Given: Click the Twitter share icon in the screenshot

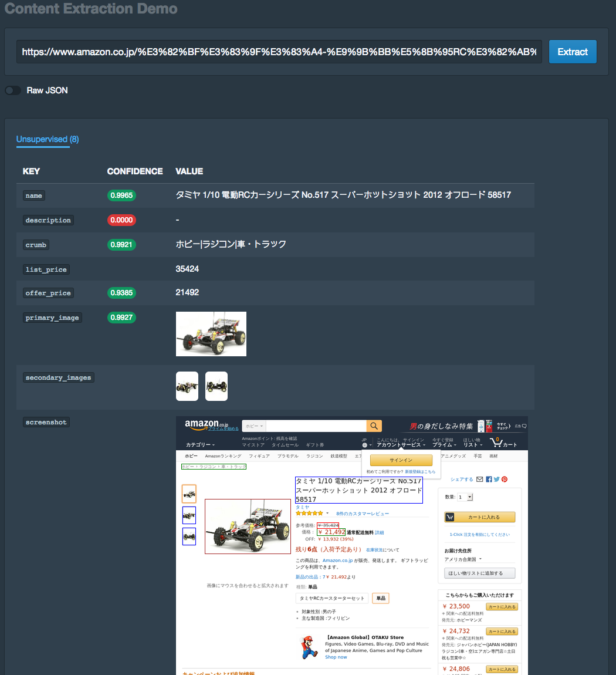Looking at the screenshot, I should tap(497, 479).
